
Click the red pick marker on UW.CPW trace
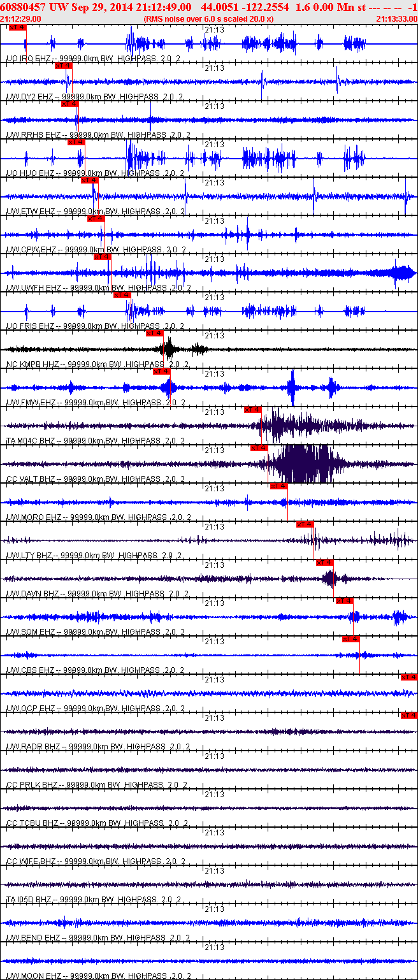96,219
